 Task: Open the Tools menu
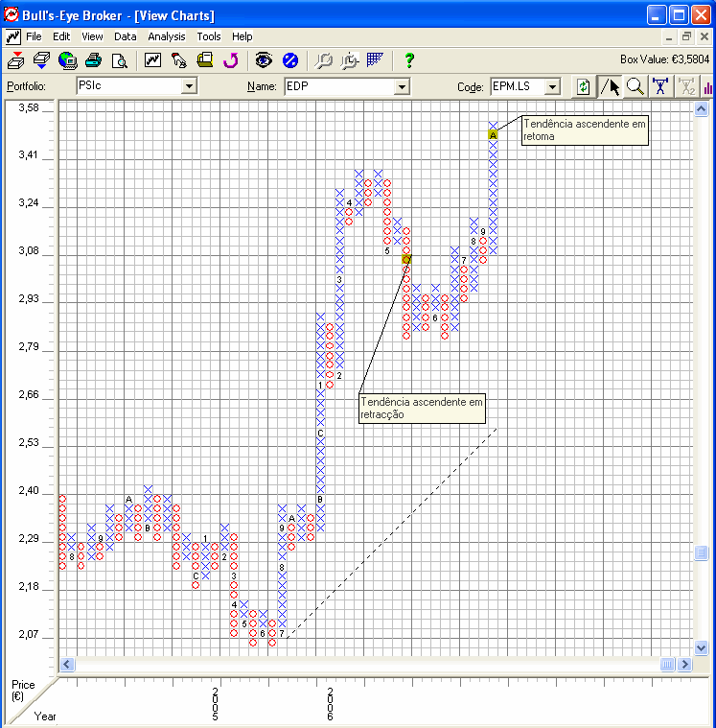(209, 36)
